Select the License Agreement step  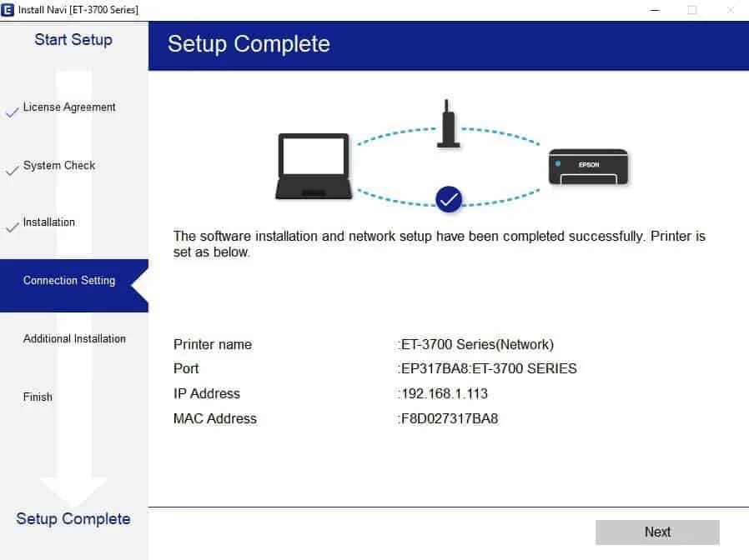click(x=69, y=107)
